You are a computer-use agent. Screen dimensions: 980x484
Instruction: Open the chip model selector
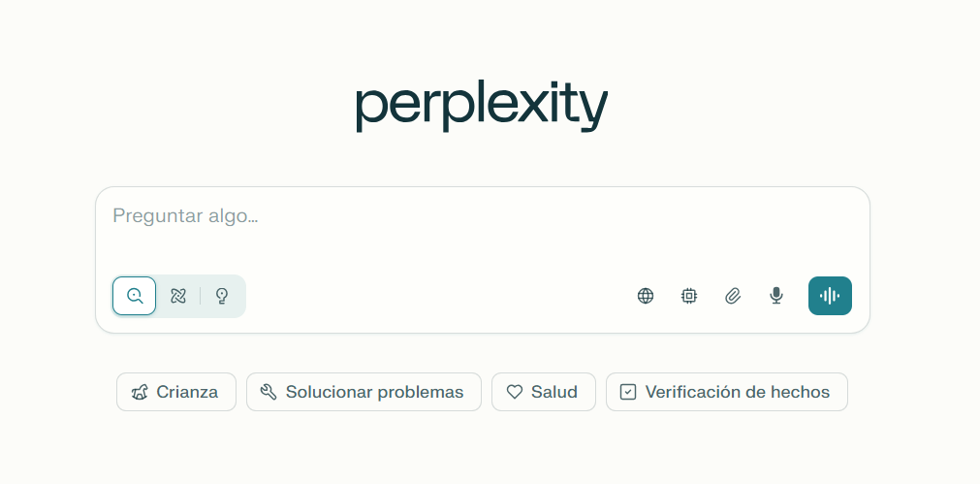[689, 296]
